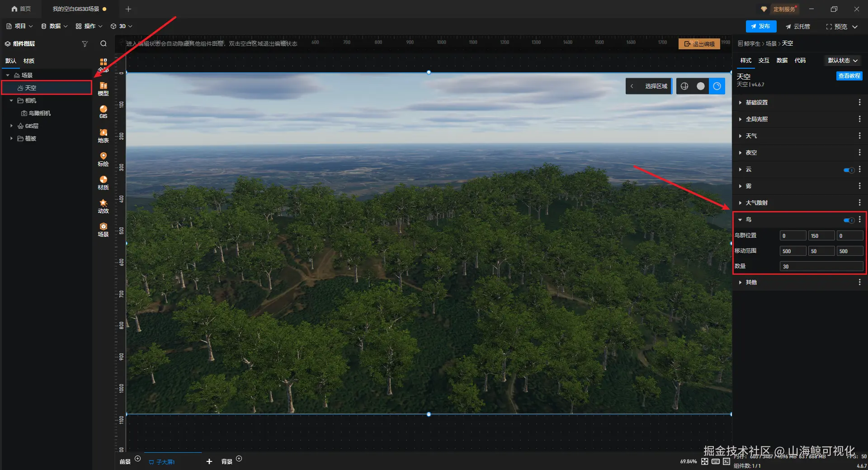Open a new tab with the plus icon

pos(128,9)
